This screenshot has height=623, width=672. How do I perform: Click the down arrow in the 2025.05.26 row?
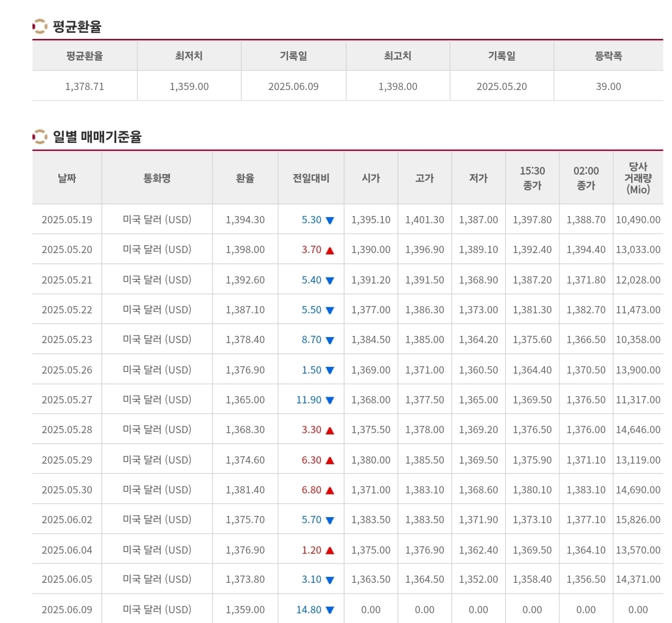click(329, 371)
